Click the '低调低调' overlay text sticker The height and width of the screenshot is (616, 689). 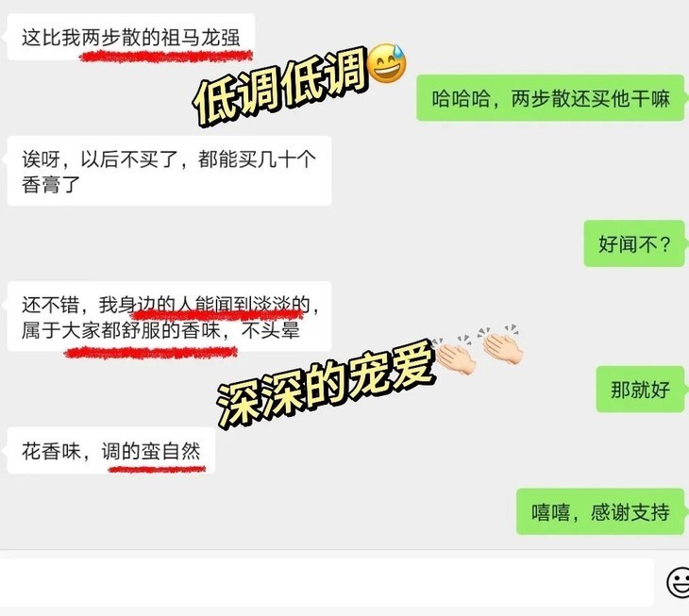279,87
